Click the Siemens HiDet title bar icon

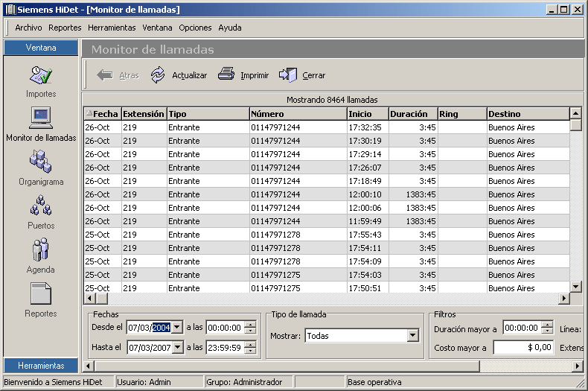coord(10,10)
